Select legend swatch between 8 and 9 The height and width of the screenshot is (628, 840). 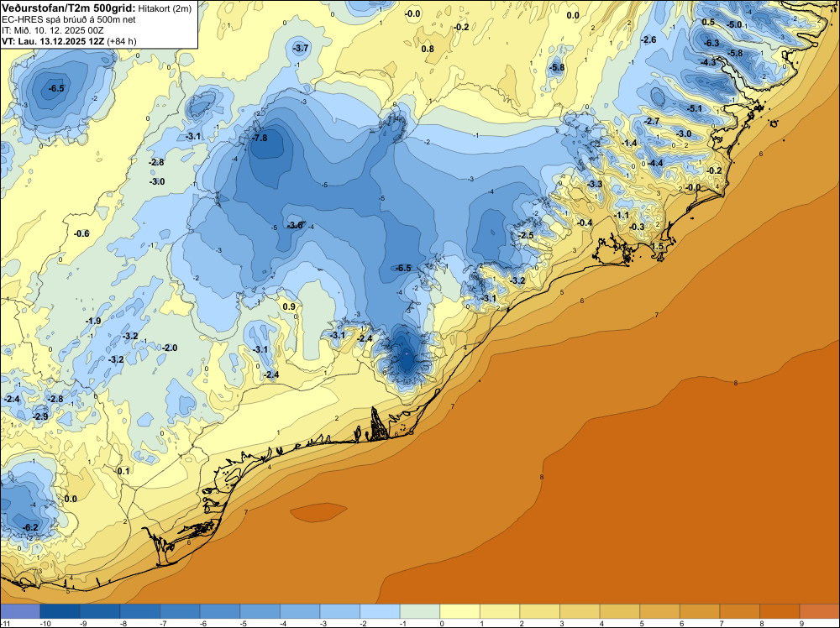(x=780, y=611)
